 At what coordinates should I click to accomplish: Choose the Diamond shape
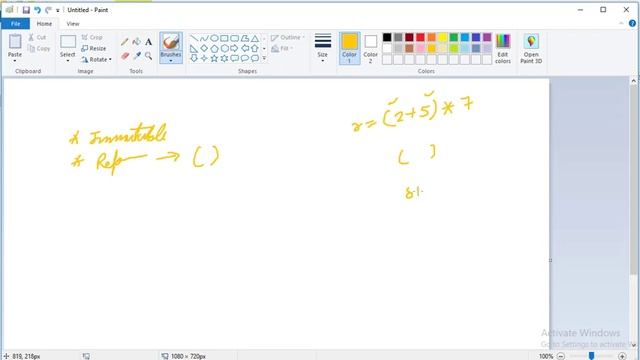tap(204, 49)
